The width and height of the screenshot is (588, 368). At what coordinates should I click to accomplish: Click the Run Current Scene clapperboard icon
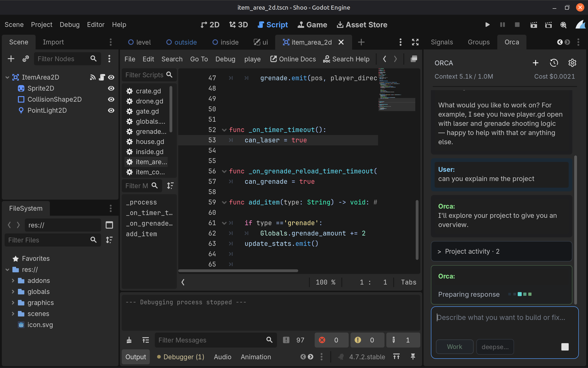pyautogui.click(x=534, y=25)
